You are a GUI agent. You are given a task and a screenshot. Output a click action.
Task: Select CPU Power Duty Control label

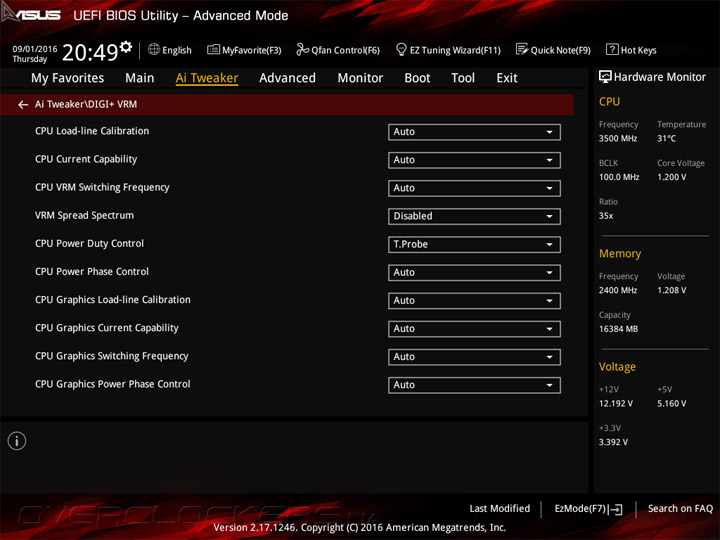pos(89,243)
